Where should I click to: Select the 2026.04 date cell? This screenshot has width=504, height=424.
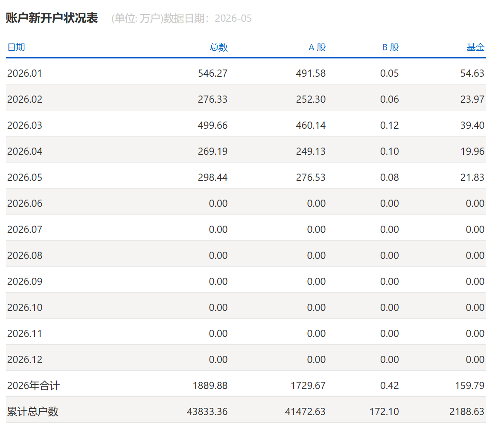pyautogui.click(x=25, y=151)
